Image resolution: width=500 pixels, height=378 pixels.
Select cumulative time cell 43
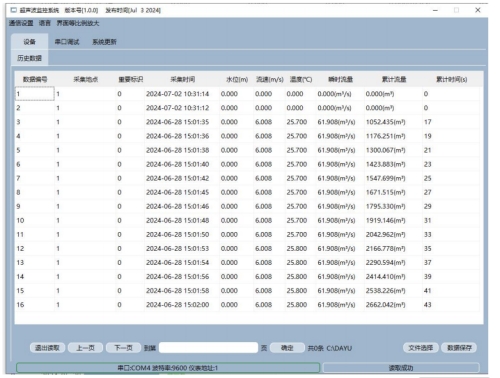451,305
